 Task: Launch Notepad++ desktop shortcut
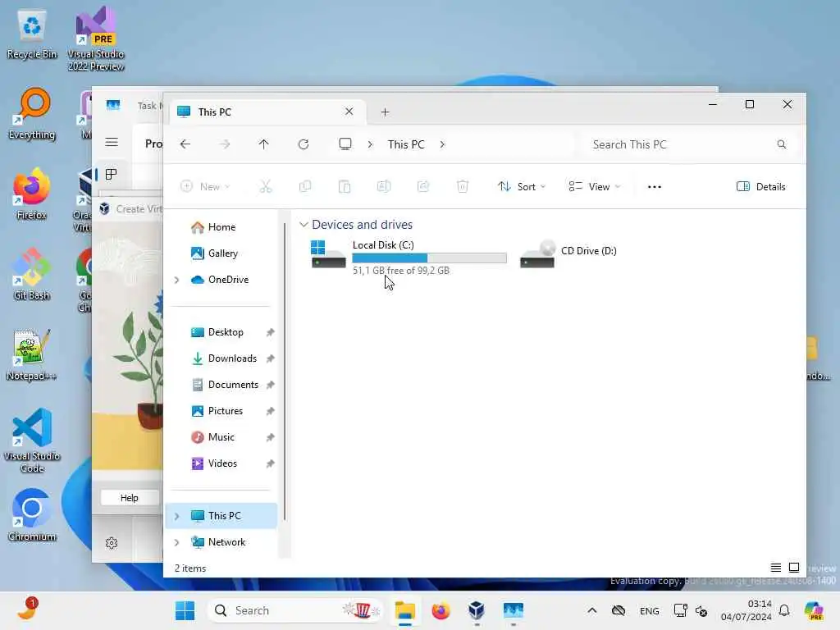point(32,355)
